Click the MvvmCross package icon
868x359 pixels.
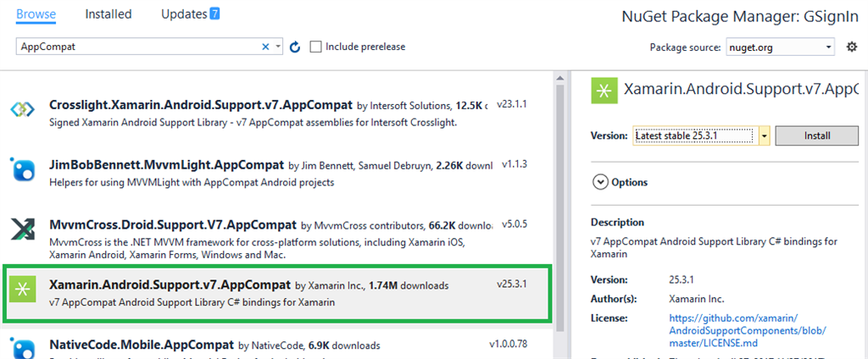21,230
